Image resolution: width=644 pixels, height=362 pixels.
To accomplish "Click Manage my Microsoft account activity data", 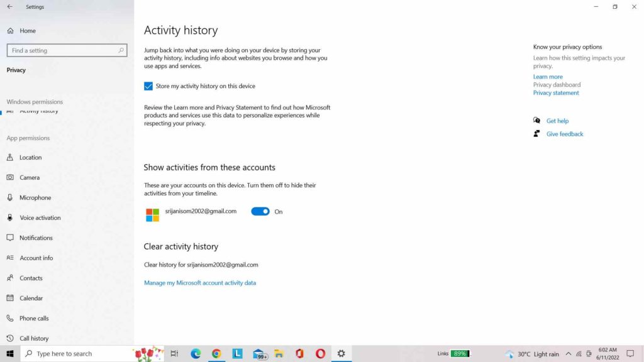I will [200, 283].
